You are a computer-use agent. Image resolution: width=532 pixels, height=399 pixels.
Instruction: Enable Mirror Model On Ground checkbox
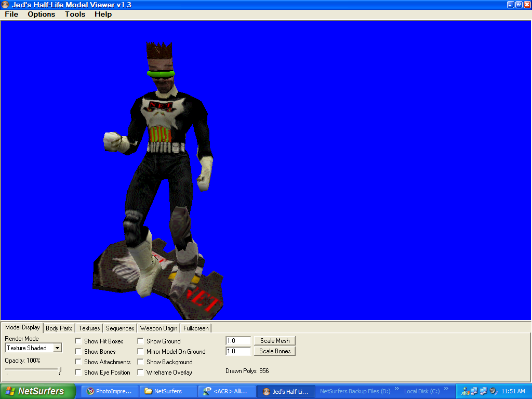[140, 352]
